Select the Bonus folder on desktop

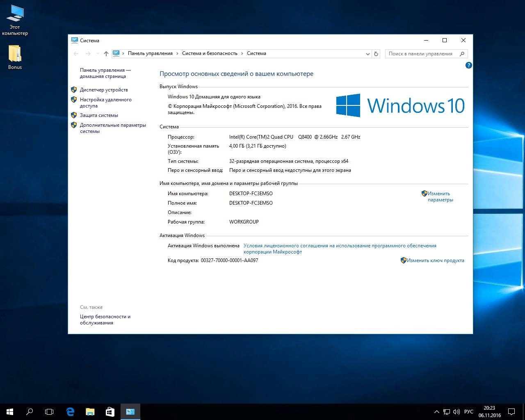(15, 57)
